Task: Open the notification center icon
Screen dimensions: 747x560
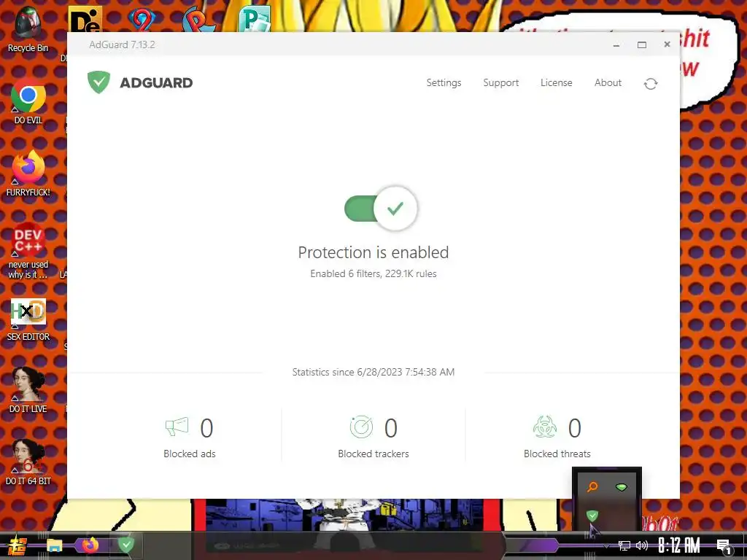Action: 724,546
